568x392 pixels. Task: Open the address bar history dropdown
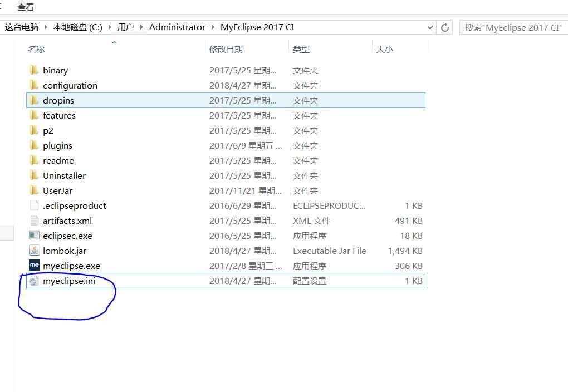[x=430, y=27]
